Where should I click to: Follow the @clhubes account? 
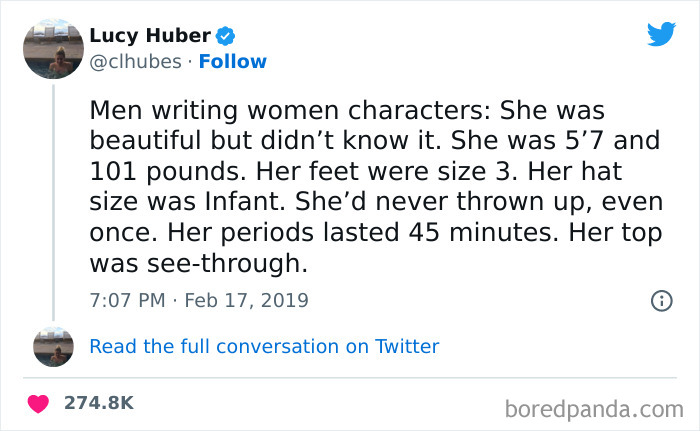coord(232,62)
